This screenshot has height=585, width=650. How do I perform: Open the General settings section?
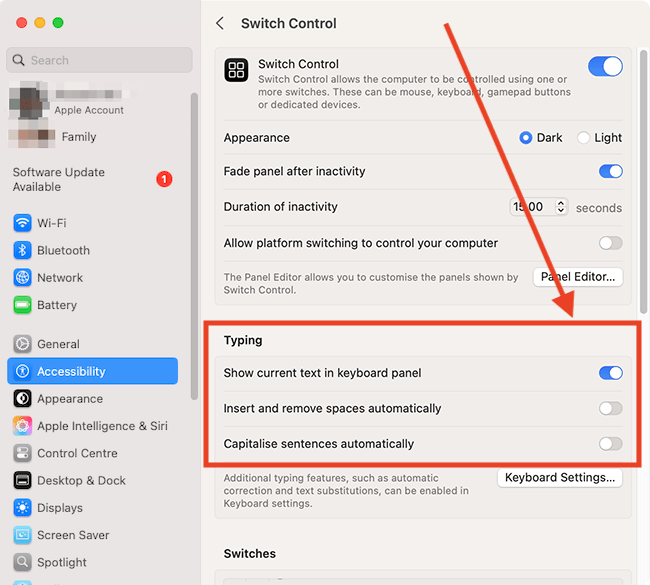(58, 344)
